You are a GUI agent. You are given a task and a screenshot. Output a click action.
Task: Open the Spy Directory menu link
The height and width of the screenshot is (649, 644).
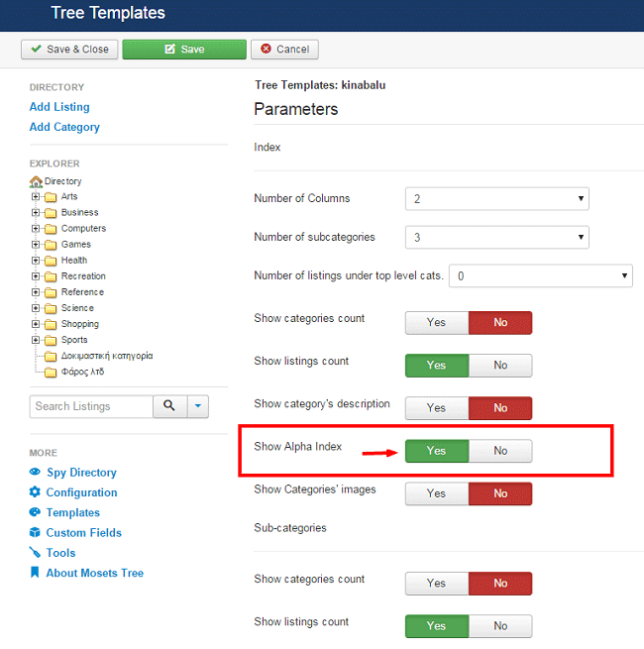coord(81,473)
